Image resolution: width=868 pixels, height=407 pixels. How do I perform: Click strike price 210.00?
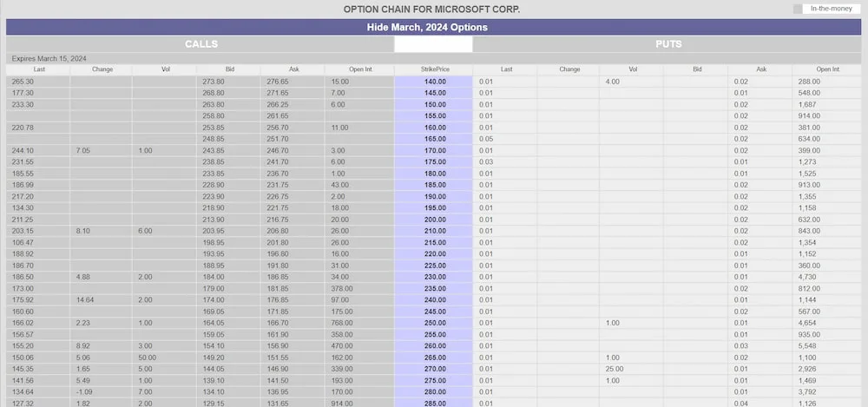(x=435, y=231)
